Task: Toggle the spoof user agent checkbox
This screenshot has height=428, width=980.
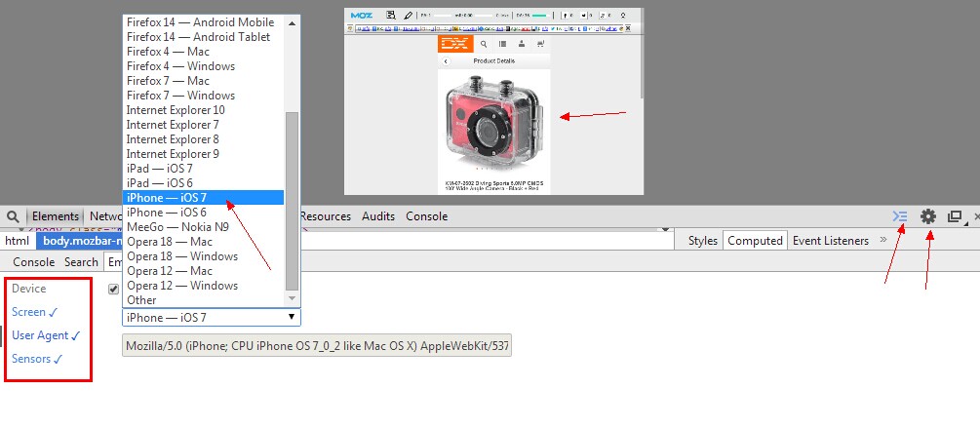Action: coord(114,289)
